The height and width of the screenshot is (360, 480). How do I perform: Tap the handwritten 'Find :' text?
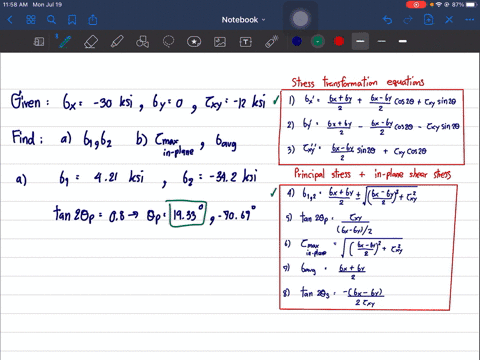point(27,137)
